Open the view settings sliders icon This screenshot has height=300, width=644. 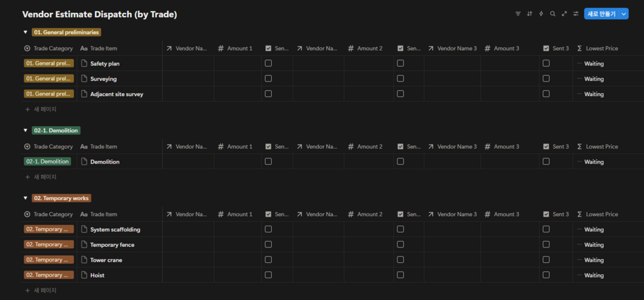[x=576, y=13]
